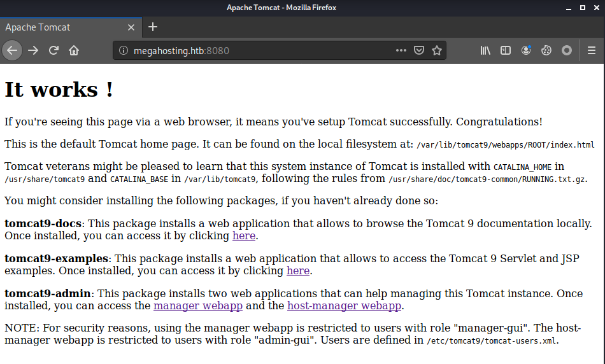Screen dimensions: 605x364
Task: Save page to Pocket
Action: pos(419,50)
